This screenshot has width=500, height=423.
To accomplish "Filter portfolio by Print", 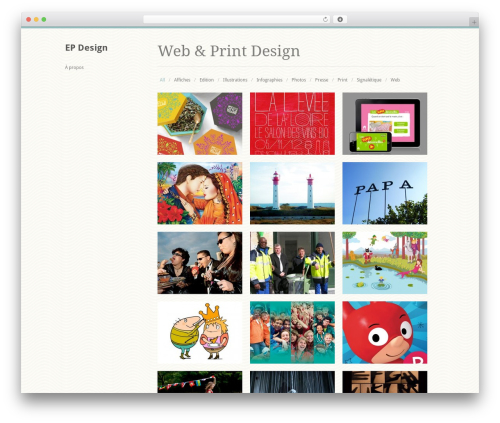I will click(342, 80).
